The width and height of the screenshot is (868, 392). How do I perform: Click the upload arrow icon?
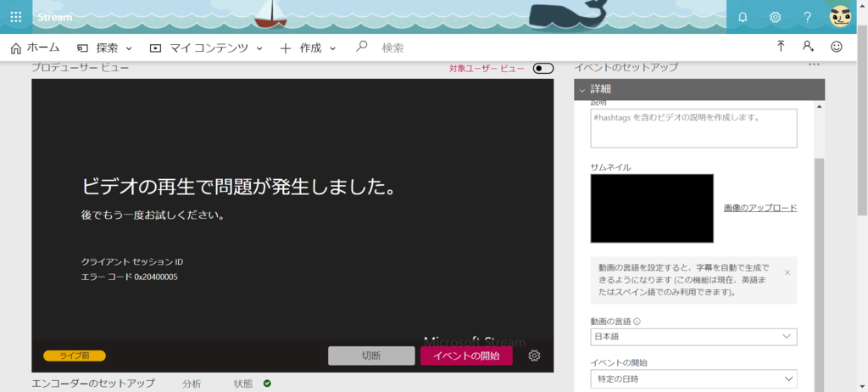click(x=781, y=47)
